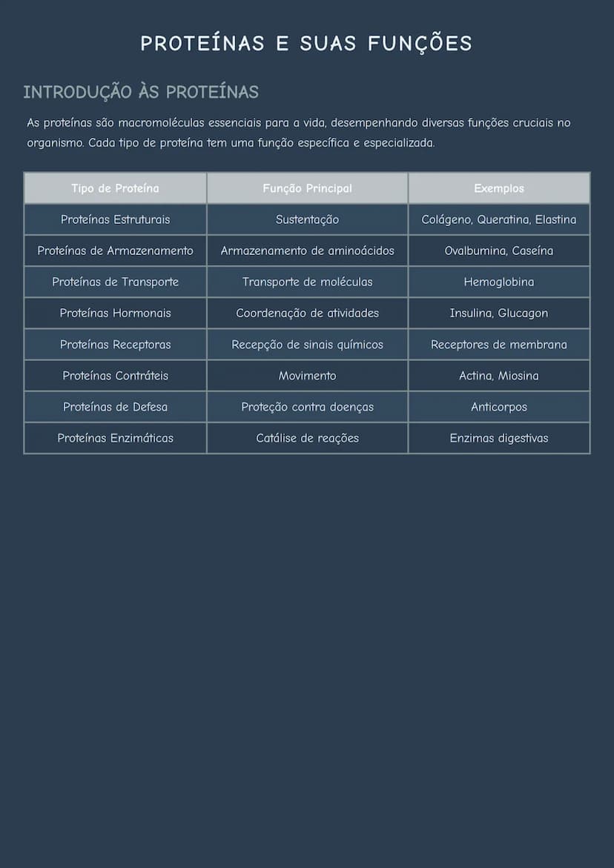
Task: Click the Insulina, Glucagon cell
Action: click(x=499, y=314)
